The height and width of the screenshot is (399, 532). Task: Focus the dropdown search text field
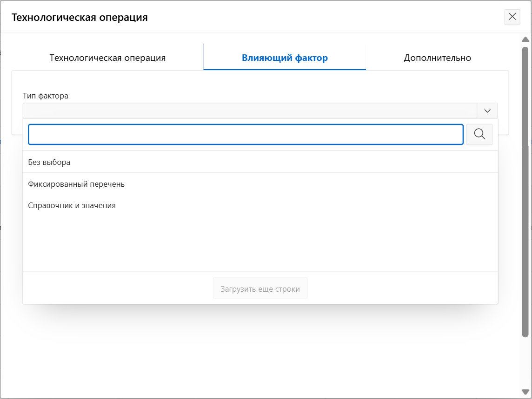click(x=246, y=134)
